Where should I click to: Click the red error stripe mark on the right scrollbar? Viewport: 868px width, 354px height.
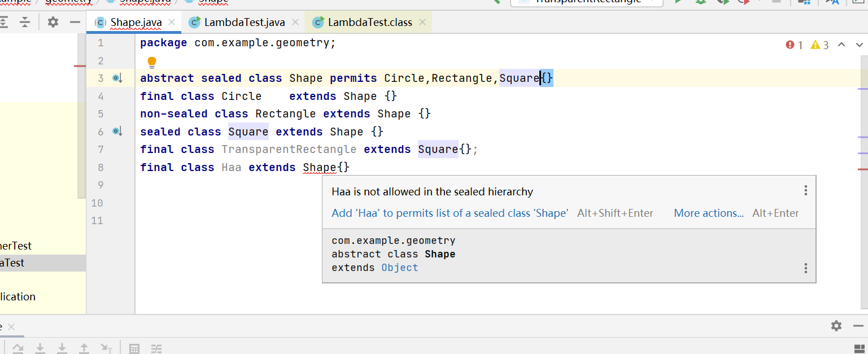tap(862, 169)
